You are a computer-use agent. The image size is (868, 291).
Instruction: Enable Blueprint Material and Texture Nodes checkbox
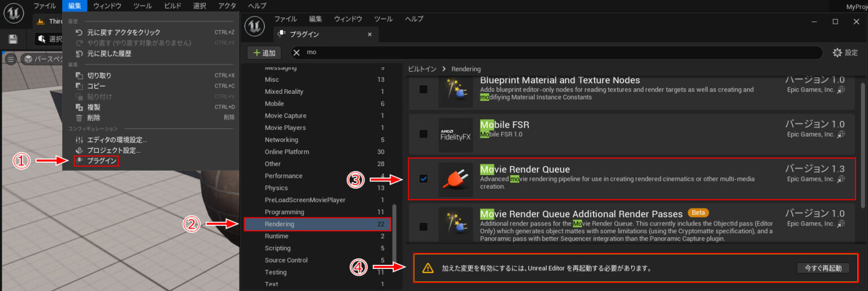click(423, 89)
